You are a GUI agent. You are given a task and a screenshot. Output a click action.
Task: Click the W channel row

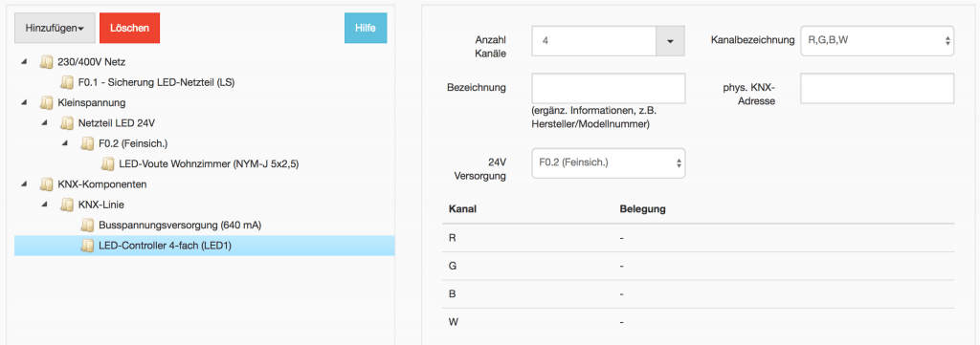coord(698,322)
